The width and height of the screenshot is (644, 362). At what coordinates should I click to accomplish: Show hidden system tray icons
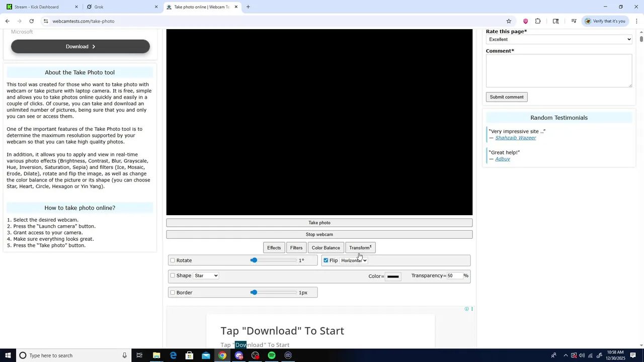(566, 355)
